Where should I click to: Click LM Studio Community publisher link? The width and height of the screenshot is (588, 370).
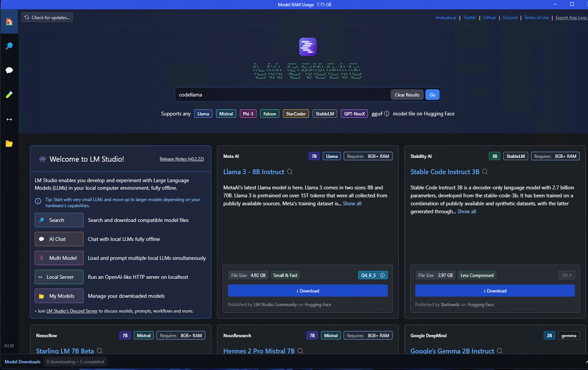275,305
